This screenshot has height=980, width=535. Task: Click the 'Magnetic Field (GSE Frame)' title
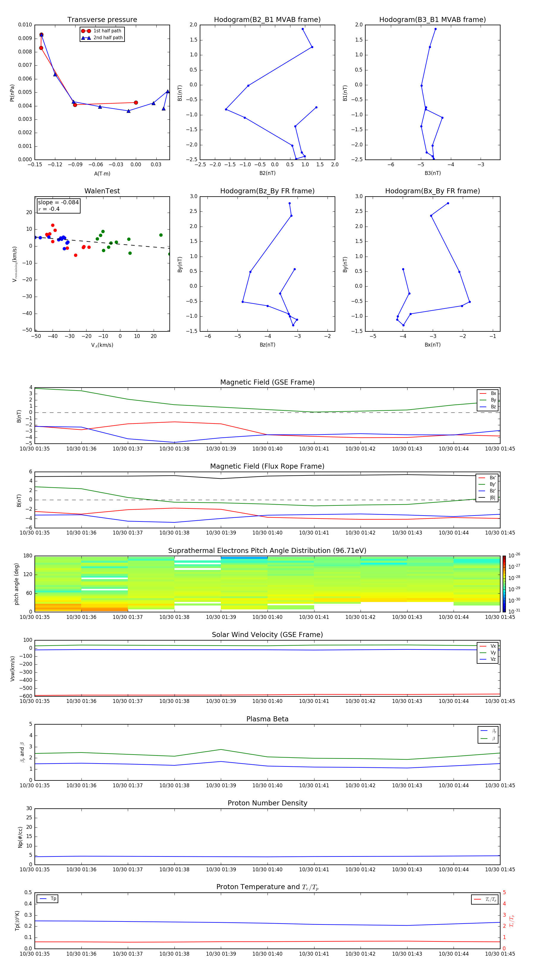(267, 382)
